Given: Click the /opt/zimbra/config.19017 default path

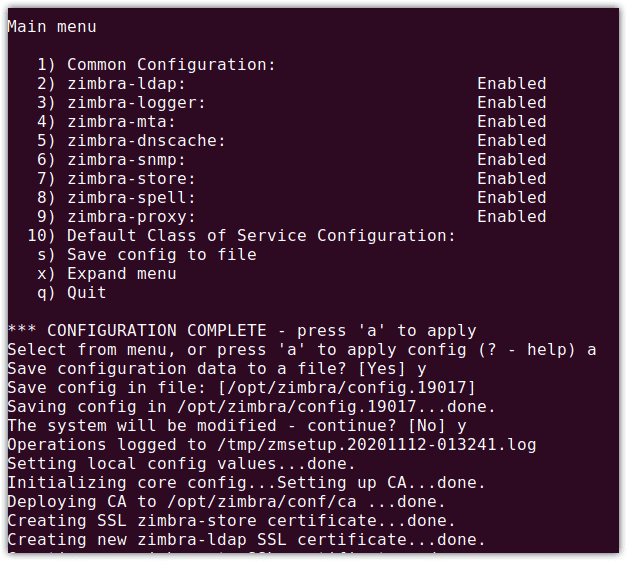Looking at the screenshot, I should point(347,387).
